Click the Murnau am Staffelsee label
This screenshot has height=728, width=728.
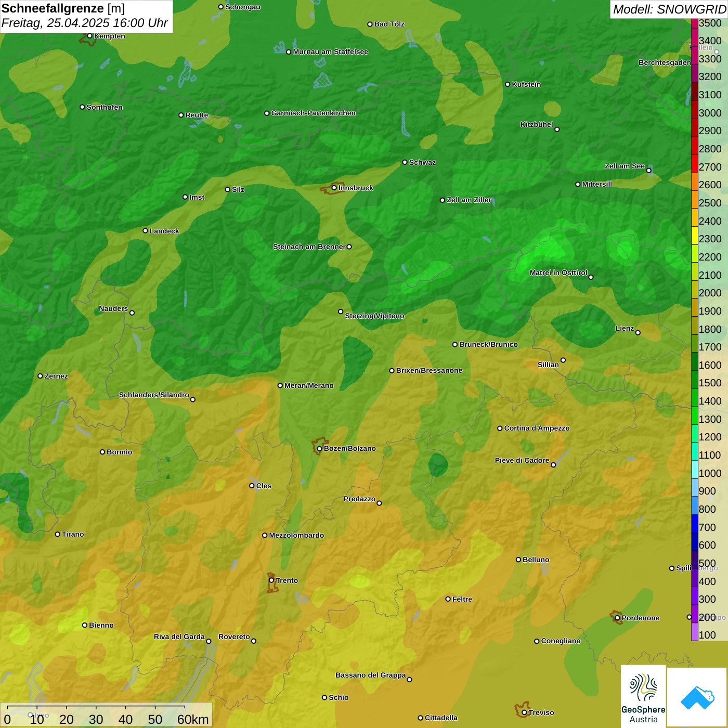point(331,51)
